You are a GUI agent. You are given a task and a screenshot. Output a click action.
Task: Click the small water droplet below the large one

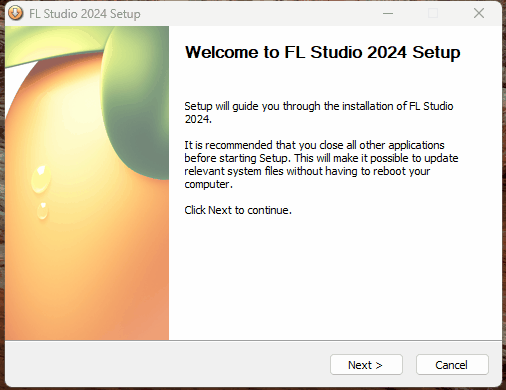[42, 211]
